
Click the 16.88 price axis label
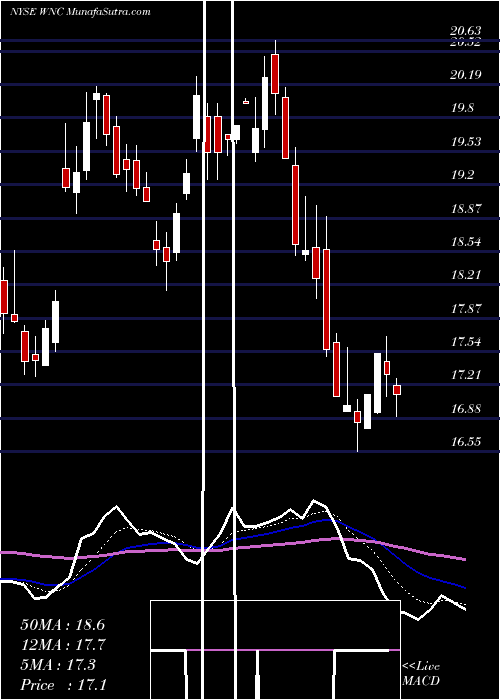pyautogui.click(x=466, y=408)
